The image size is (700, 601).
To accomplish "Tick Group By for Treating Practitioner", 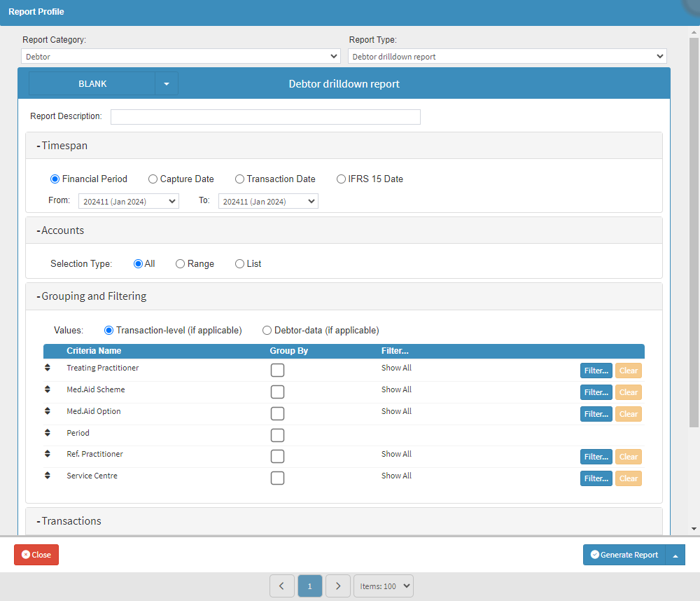I will click(x=277, y=371).
